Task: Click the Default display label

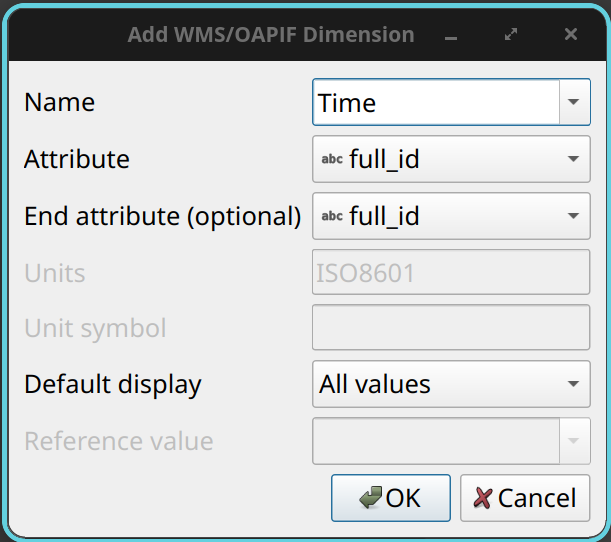Action: [x=113, y=385]
